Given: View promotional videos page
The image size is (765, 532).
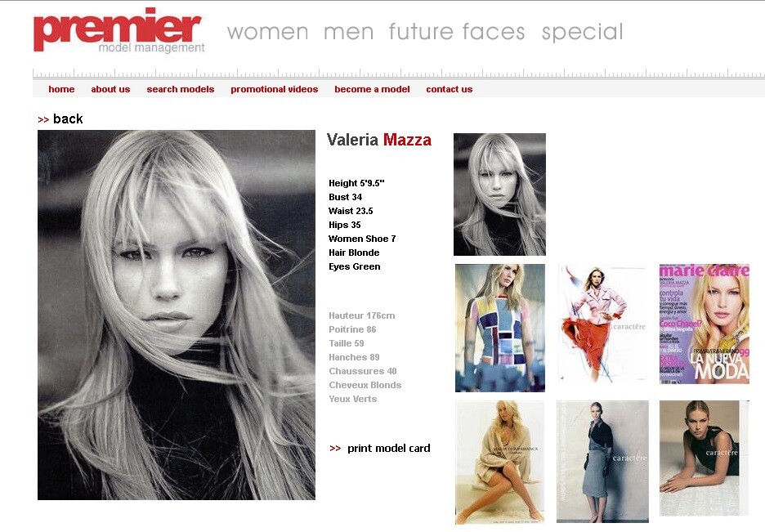Looking at the screenshot, I should coord(274,89).
